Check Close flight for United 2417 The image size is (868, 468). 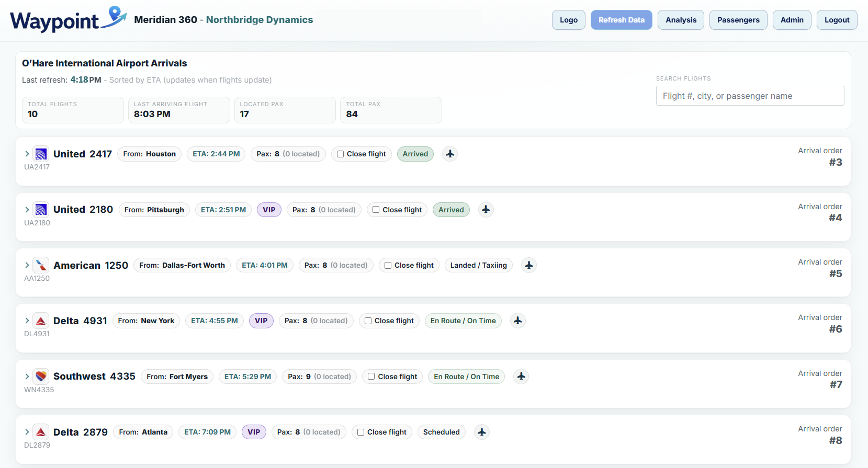(x=341, y=154)
